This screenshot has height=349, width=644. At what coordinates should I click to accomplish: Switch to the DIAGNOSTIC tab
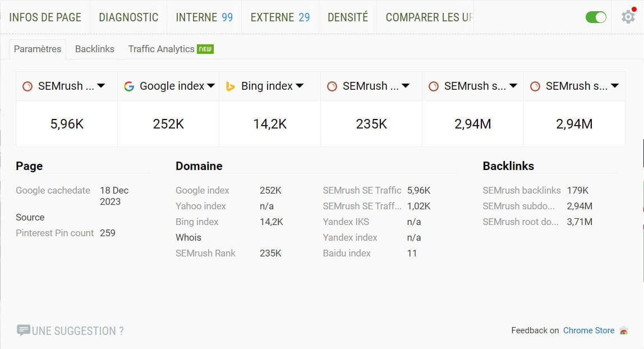[x=128, y=17]
